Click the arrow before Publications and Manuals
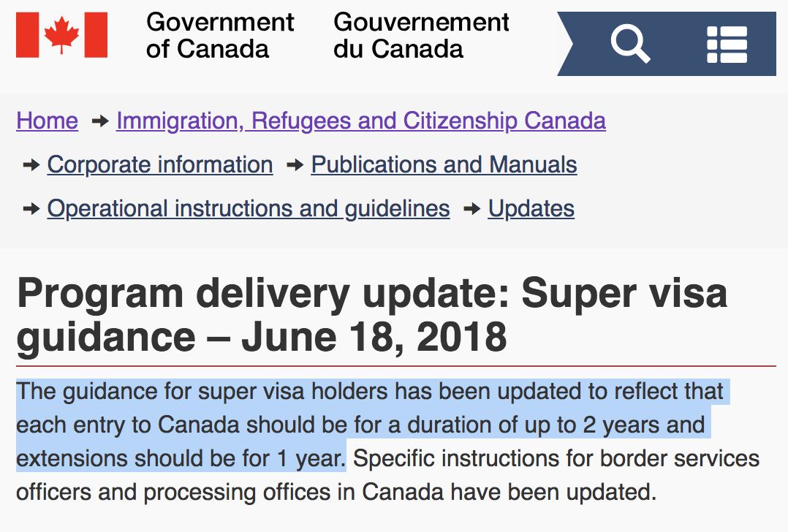Image resolution: width=788 pixels, height=532 pixels. [295, 165]
